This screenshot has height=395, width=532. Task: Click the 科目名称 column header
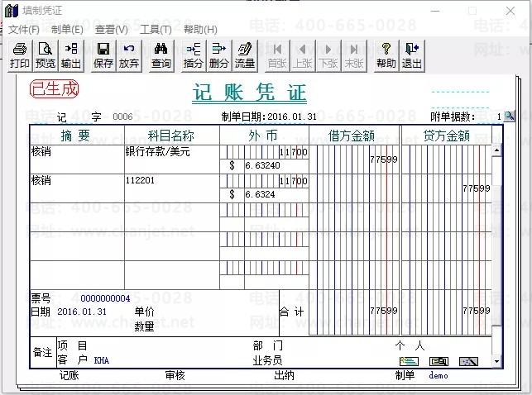click(171, 136)
